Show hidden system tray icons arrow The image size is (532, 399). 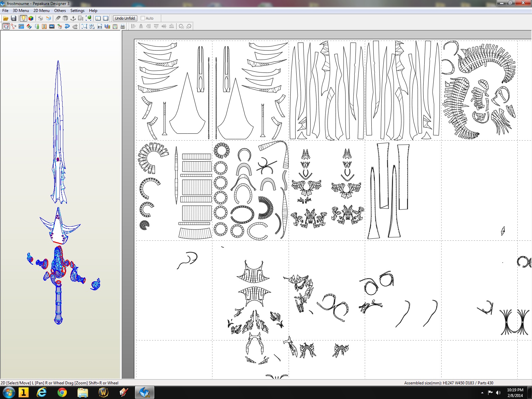[x=482, y=393]
